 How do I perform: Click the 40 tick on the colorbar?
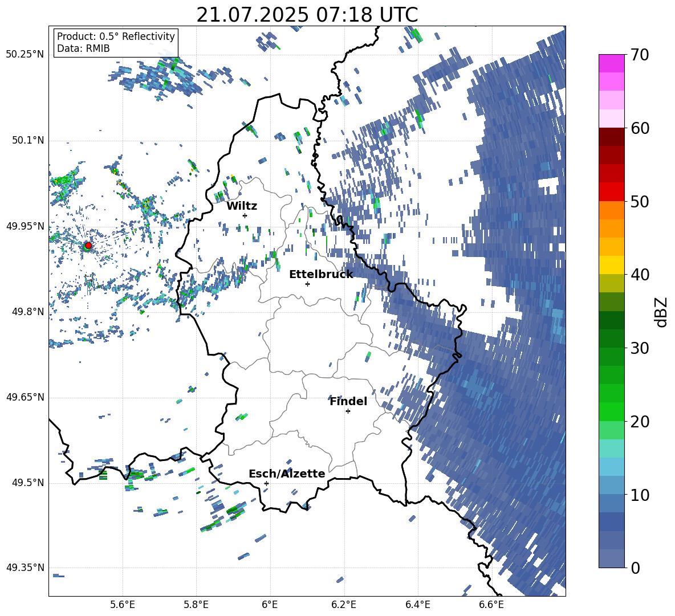tap(640, 275)
